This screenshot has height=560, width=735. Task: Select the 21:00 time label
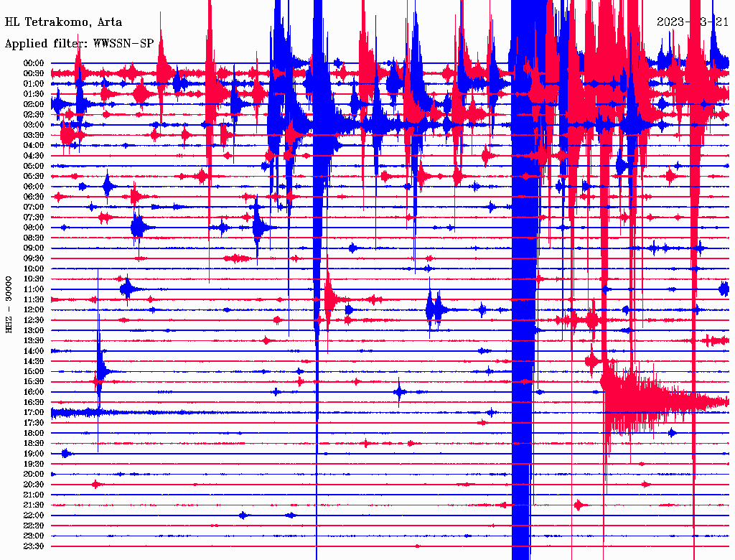(34, 495)
